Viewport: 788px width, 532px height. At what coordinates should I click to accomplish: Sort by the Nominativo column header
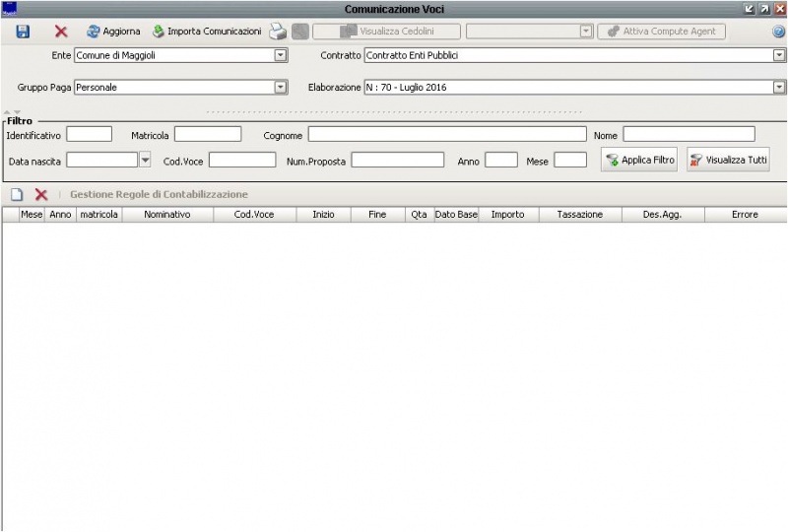[x=167, y=214]
